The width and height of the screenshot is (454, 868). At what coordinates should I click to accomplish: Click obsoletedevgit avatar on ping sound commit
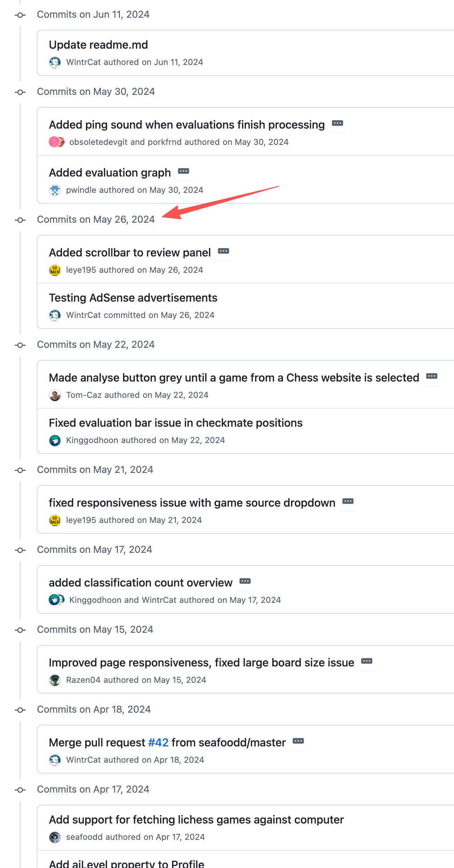coord(54,142)
